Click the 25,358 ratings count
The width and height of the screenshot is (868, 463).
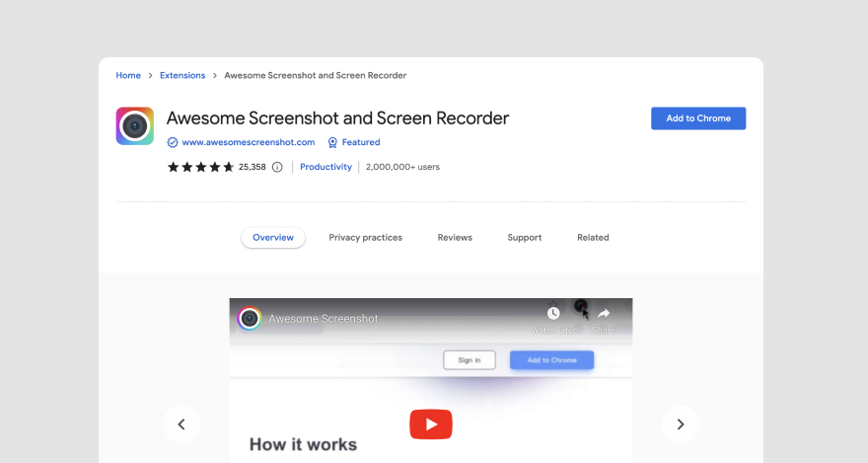pyautogui.click(x=252, y=167)
